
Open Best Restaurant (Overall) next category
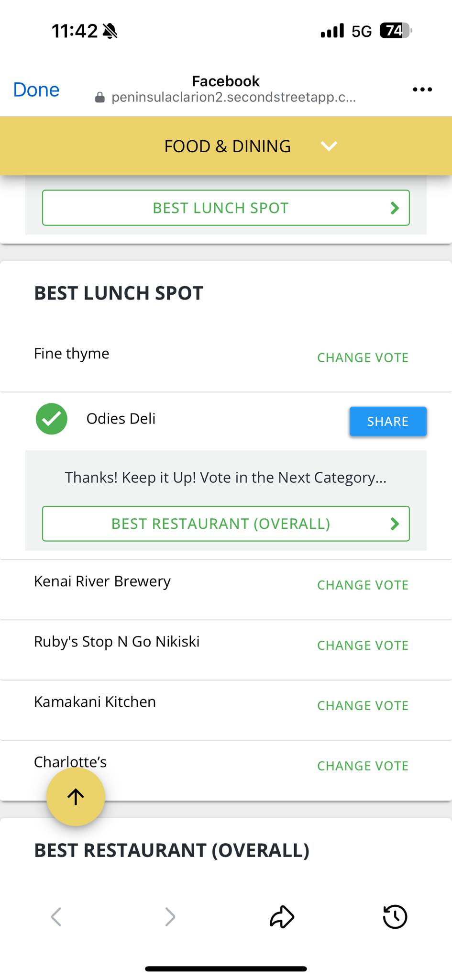(x=226, y=523)
